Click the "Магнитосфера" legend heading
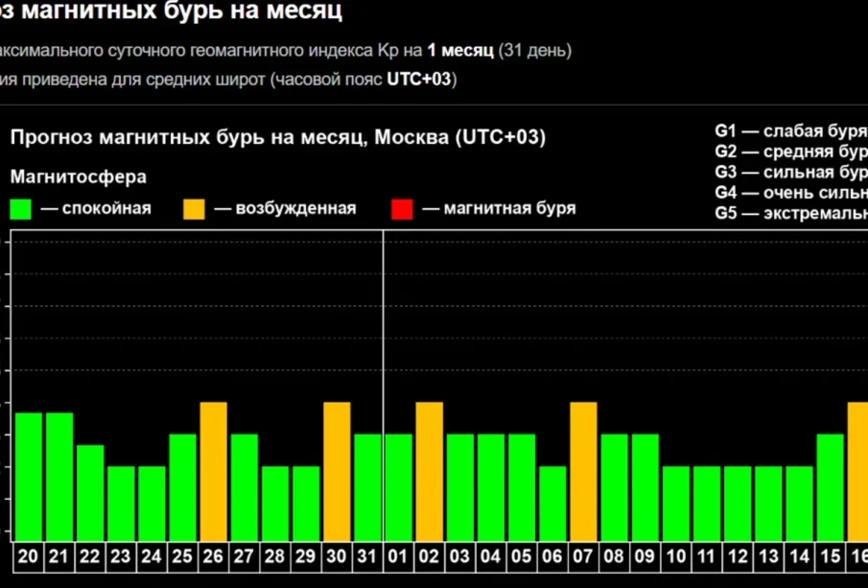This screenshot has height=588, width=868. click(79, 177)
